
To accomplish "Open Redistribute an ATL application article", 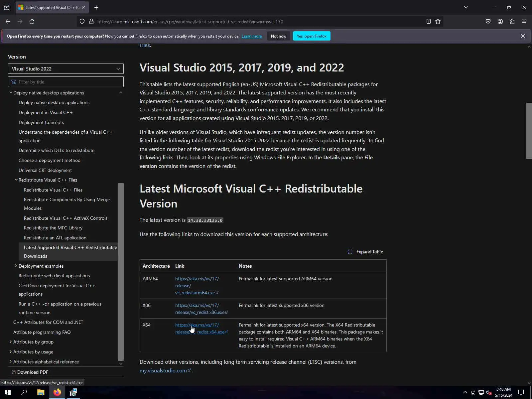I will (x=55, y=238).
